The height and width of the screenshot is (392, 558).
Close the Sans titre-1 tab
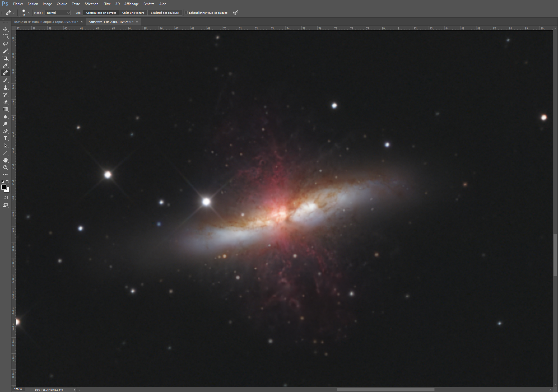coord(137,22)
